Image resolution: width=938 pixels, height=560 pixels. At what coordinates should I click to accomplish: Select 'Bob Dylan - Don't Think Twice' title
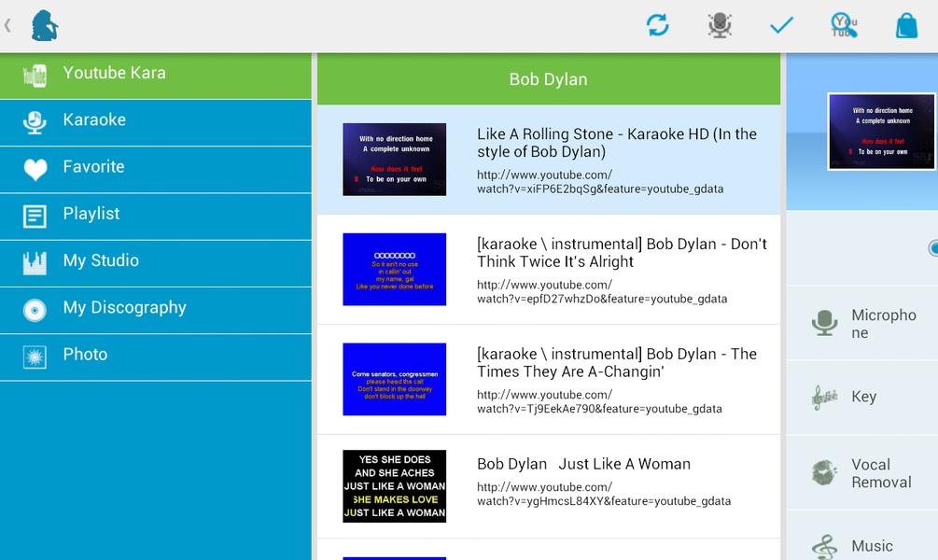(622, 253)
